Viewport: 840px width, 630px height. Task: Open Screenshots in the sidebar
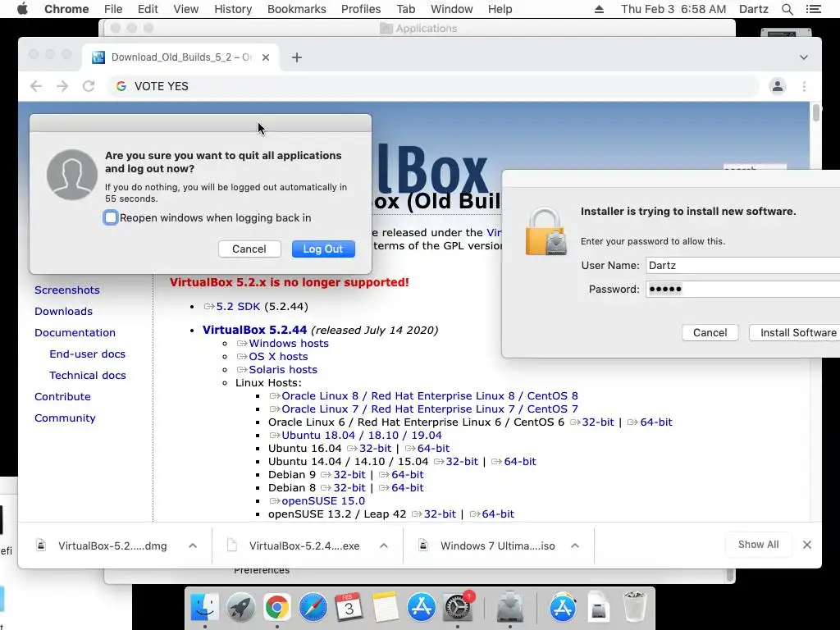pos(67,290)
